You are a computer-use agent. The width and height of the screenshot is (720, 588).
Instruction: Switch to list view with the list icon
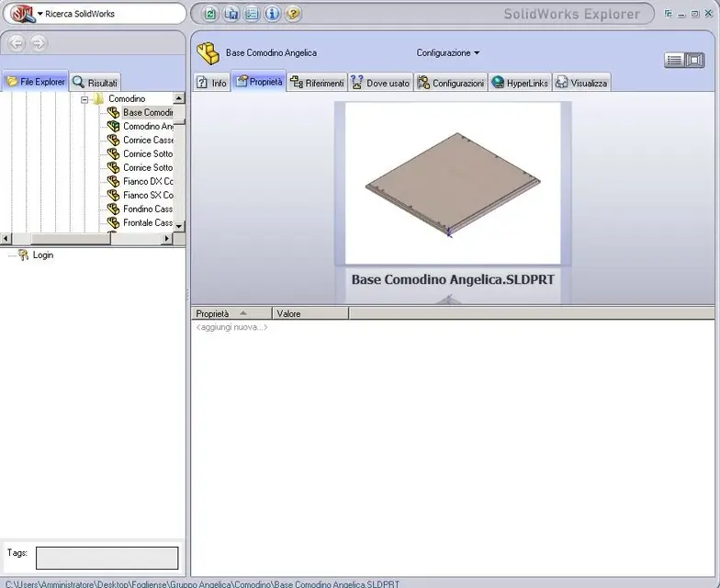(674, 61)
